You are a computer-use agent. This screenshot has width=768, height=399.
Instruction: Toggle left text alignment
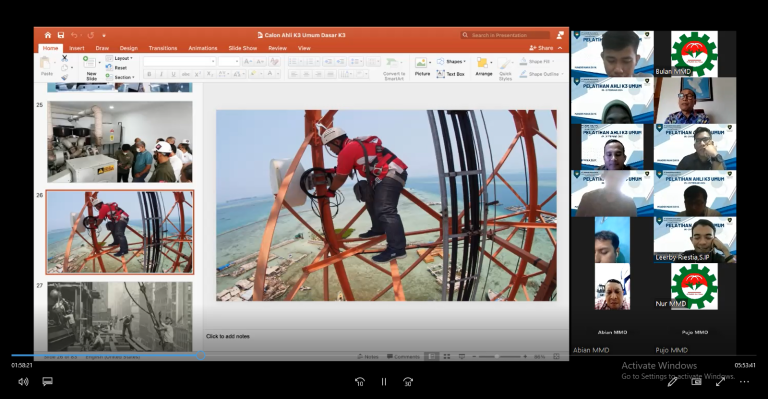(294, 74)
